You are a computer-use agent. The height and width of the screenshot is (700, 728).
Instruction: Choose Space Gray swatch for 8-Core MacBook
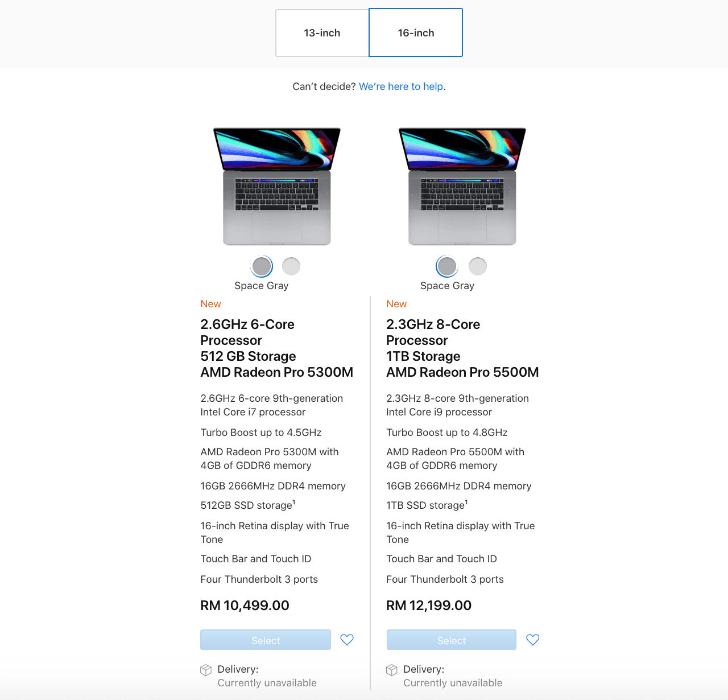pos(447,266)
